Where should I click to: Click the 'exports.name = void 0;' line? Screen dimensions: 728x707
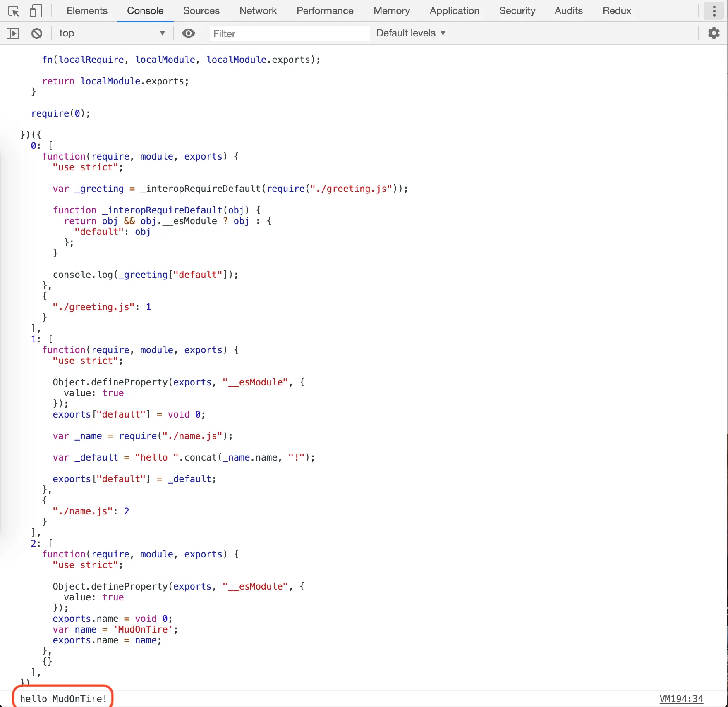(113, 619)
